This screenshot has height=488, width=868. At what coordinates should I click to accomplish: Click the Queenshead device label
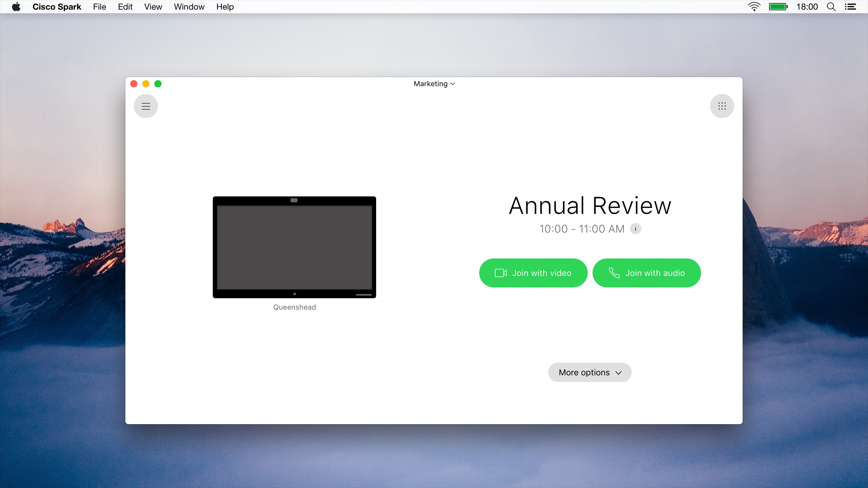(x=294, y=307)
